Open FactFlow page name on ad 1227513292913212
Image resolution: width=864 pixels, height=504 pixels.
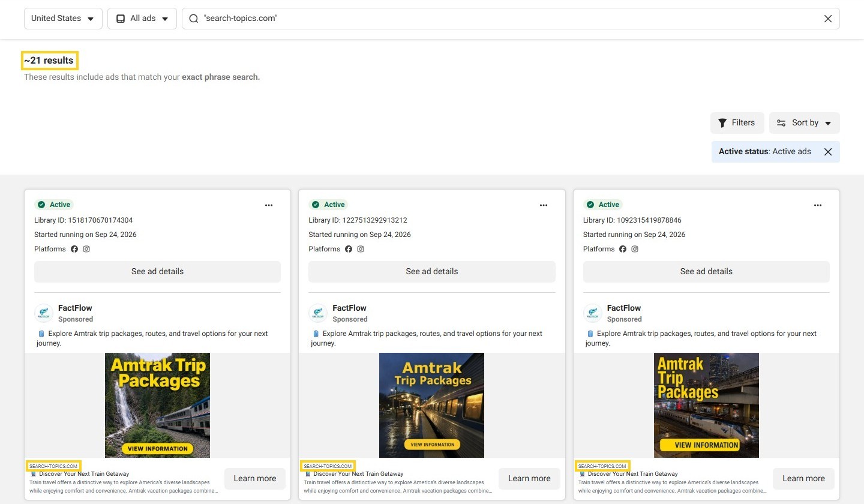click(x=349, y=308)
